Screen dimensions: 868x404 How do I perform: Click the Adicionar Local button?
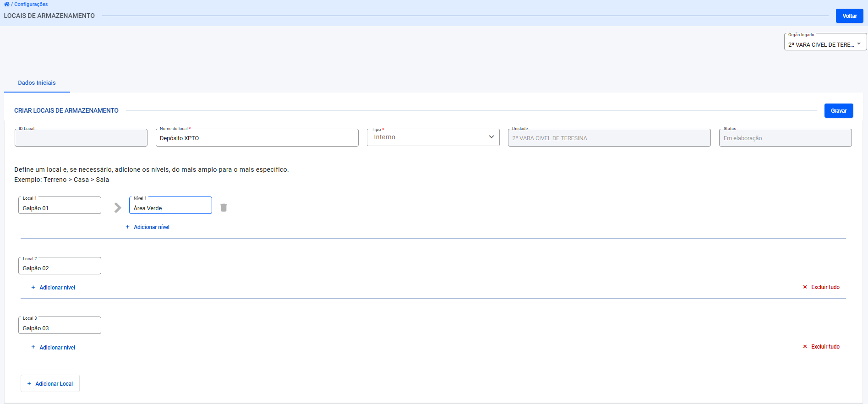point(50,384)
